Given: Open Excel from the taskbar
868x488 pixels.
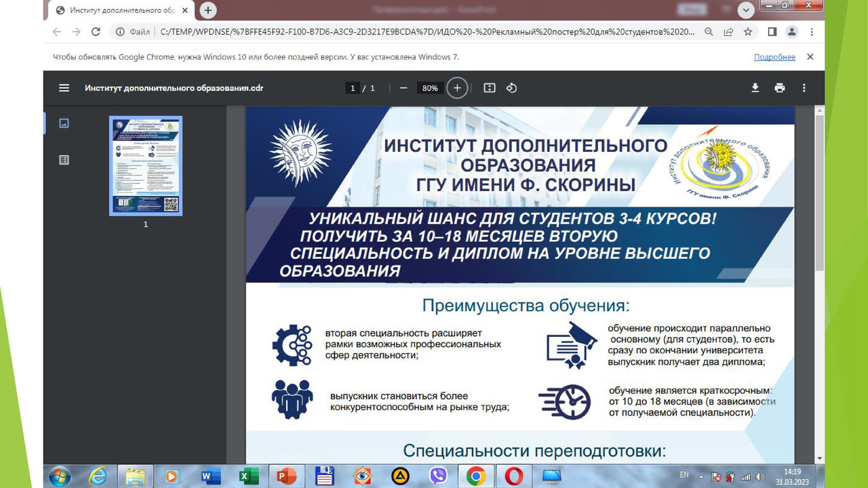Looking at the screenshot, I should pos(248,477).
